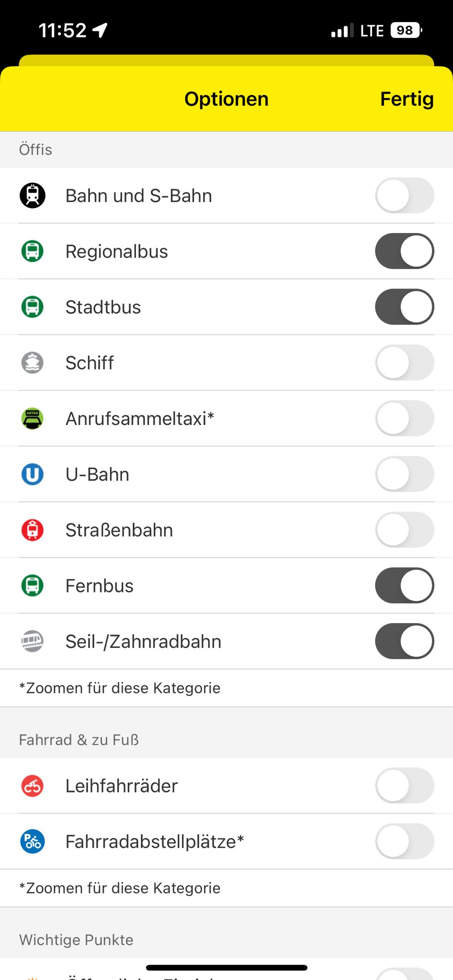Turn on the Leihfahrräder toggle
Screen dimensions: 453x980
(x=405, y=786)
